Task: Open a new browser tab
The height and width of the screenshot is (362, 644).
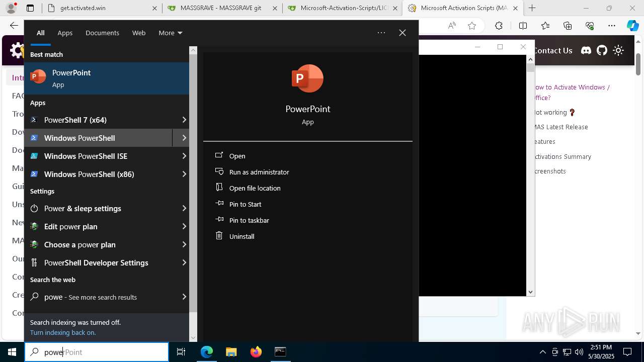Action: [x=532, y=8]
